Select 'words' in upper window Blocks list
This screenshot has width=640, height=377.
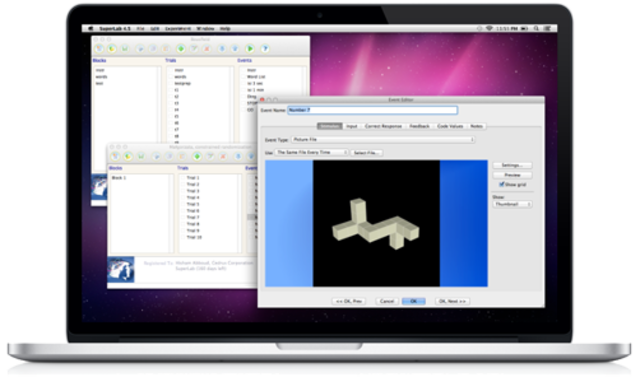101,77
